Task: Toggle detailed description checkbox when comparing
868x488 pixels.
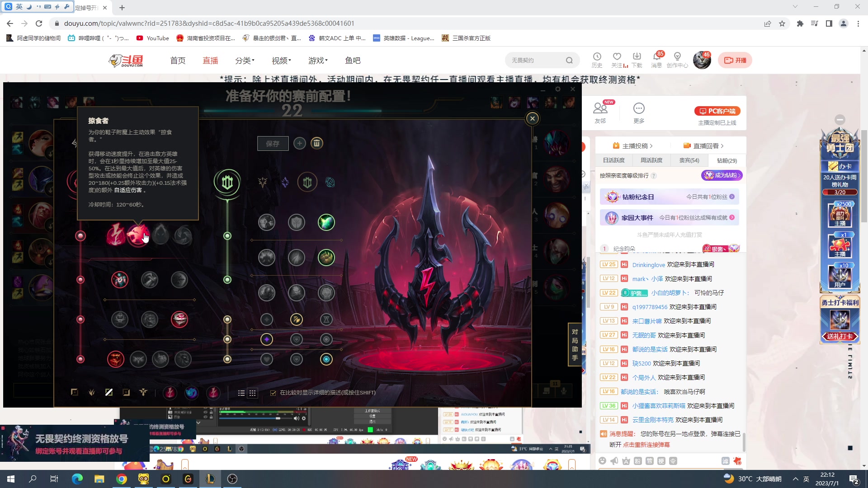Action: (x=273, y=393)
